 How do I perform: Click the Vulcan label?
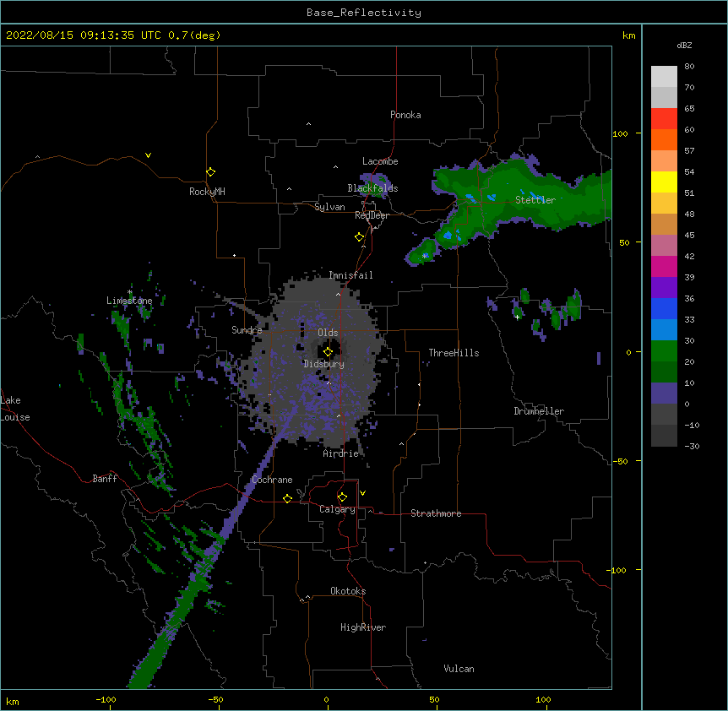[459, 669]
